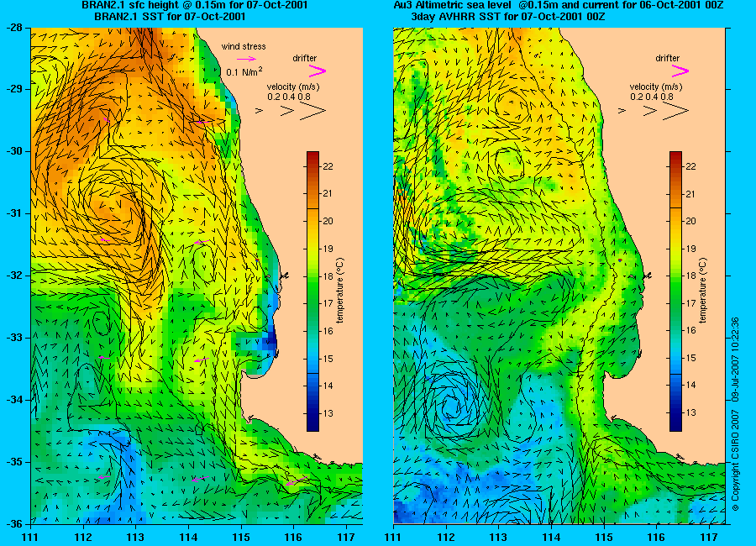Click the 17 tick on right colour bar
The width and height of the screenshot is (756, 546).
(690, 303)
